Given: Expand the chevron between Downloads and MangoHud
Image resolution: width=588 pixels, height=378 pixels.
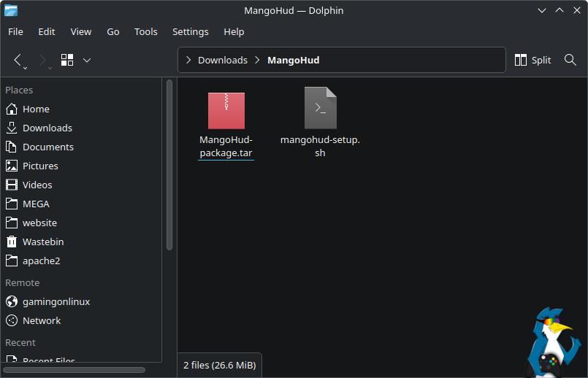Looking at the screenshot, I should pyautogui.click(x=258, y=60).
